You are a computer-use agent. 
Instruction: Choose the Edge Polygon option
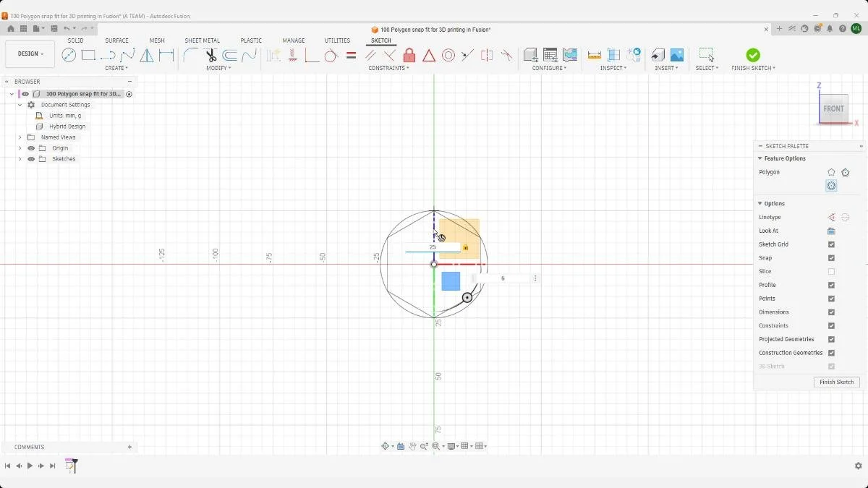click(831, 172)
